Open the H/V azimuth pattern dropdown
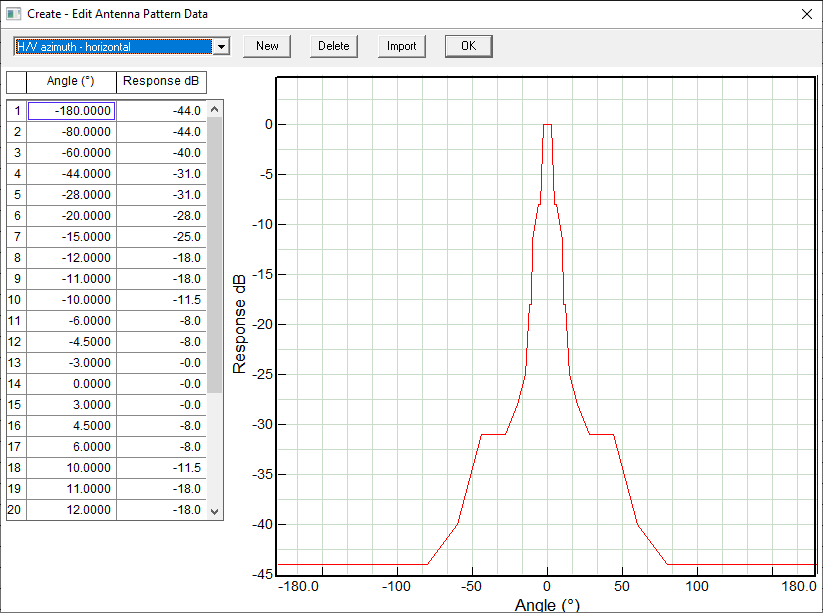The image size is (823, 613). [222, 46]
